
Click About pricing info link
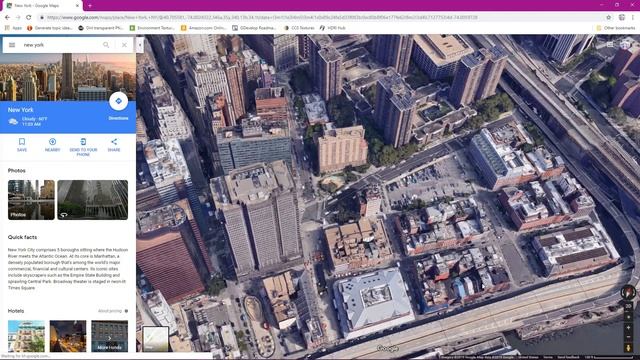coord(113,311)
